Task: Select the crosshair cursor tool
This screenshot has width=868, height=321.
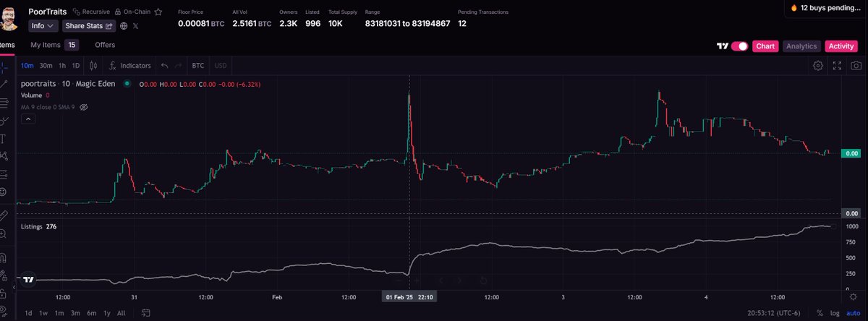Action: pos(4,67)
